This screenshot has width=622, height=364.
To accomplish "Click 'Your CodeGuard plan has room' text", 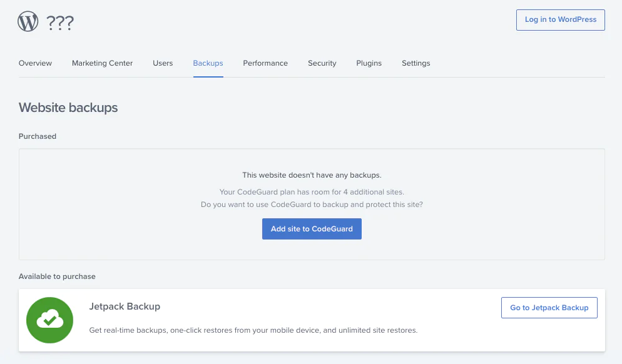I will (x=312, y=192).
